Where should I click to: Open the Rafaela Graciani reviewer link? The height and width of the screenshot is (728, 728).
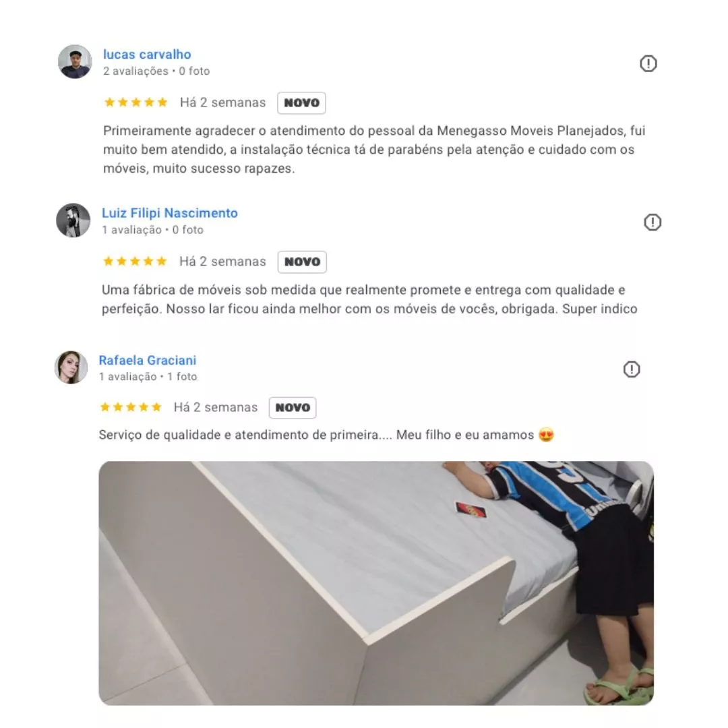pos(148,360)
